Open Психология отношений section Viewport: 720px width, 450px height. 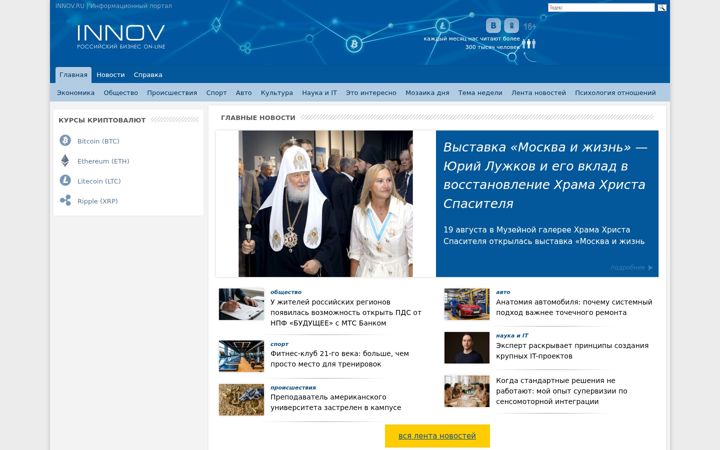click(x=615, y=93)
